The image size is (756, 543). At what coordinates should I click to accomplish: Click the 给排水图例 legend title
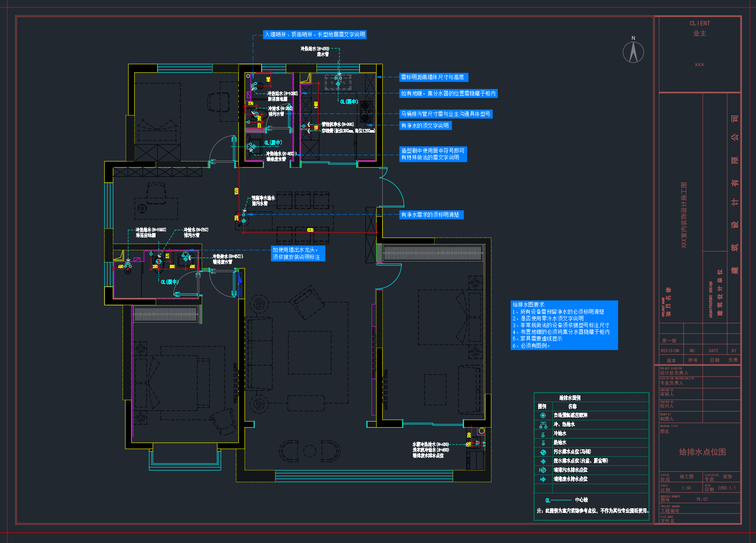click(x=570, y=398)
